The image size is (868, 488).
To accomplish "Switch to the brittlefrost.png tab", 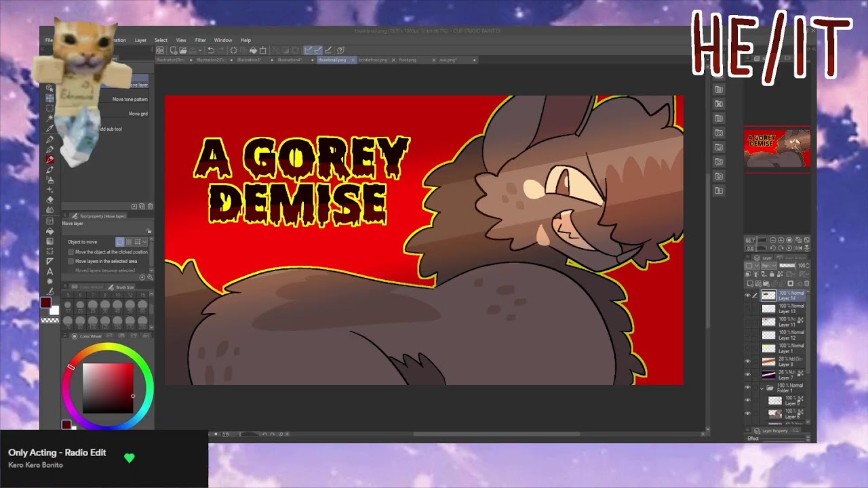I will tap(373, 60).
